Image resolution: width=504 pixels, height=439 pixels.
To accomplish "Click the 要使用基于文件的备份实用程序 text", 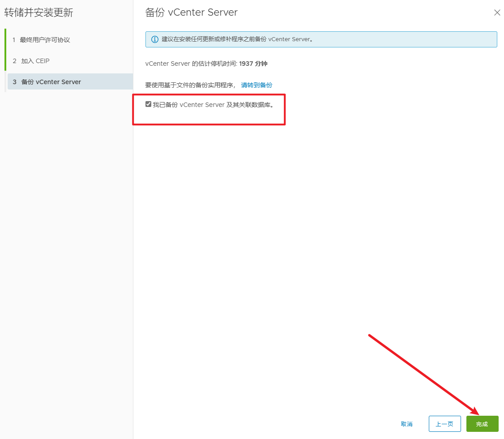I will [190, 85].
